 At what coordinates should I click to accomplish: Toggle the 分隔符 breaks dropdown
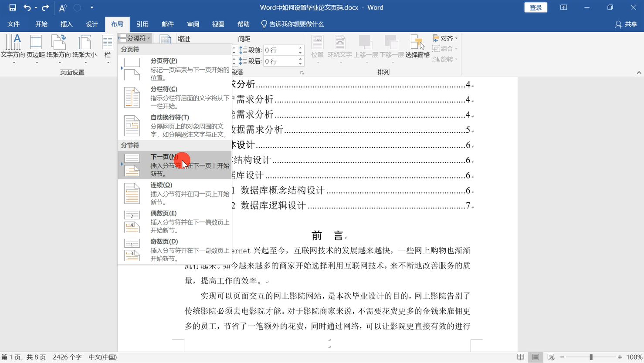tap(135, 38)
